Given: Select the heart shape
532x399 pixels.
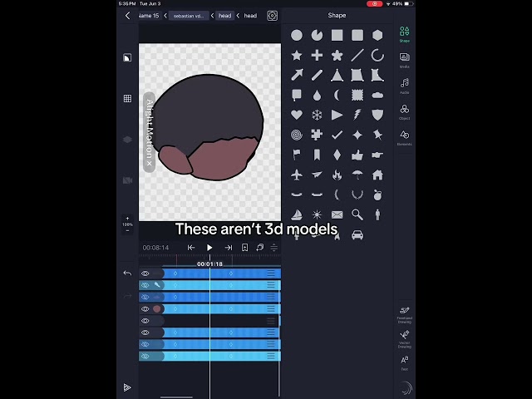Looking at the screenshot, I should [297, 115].
